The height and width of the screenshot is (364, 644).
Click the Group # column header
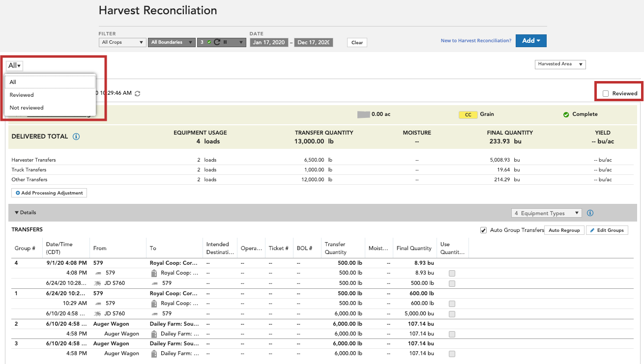[x=25, y=248]
